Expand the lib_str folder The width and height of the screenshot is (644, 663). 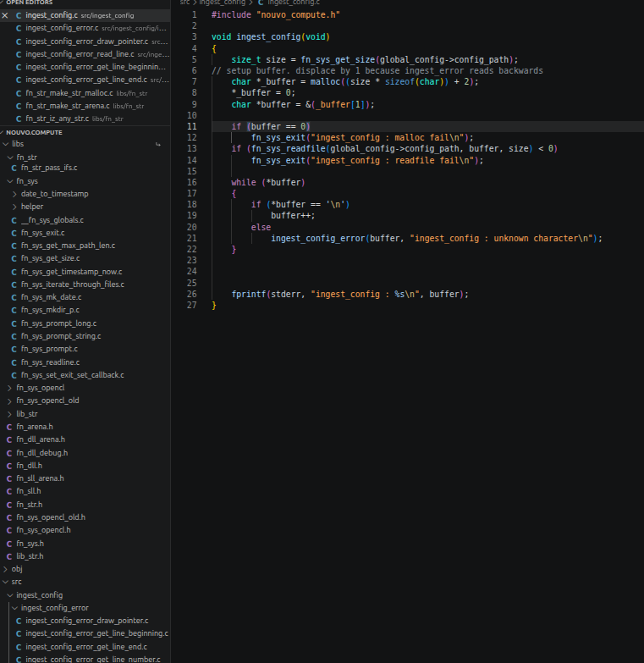[9, 414]
